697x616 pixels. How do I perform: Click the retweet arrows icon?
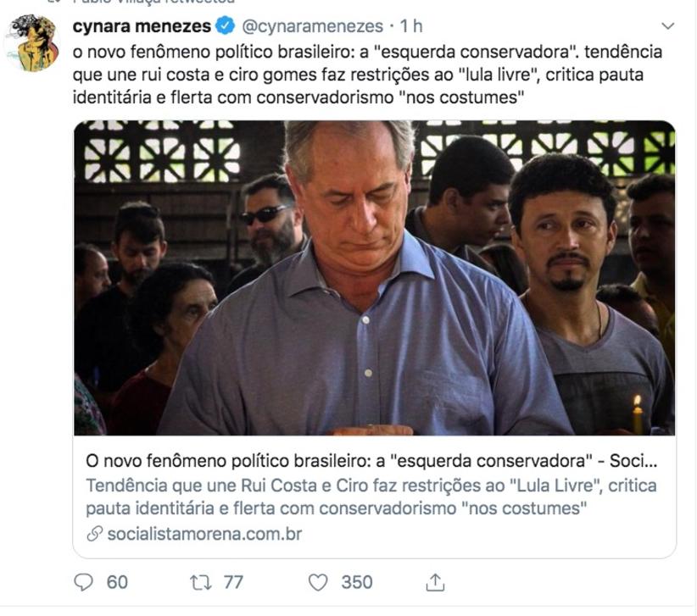(x=201, y=582)
